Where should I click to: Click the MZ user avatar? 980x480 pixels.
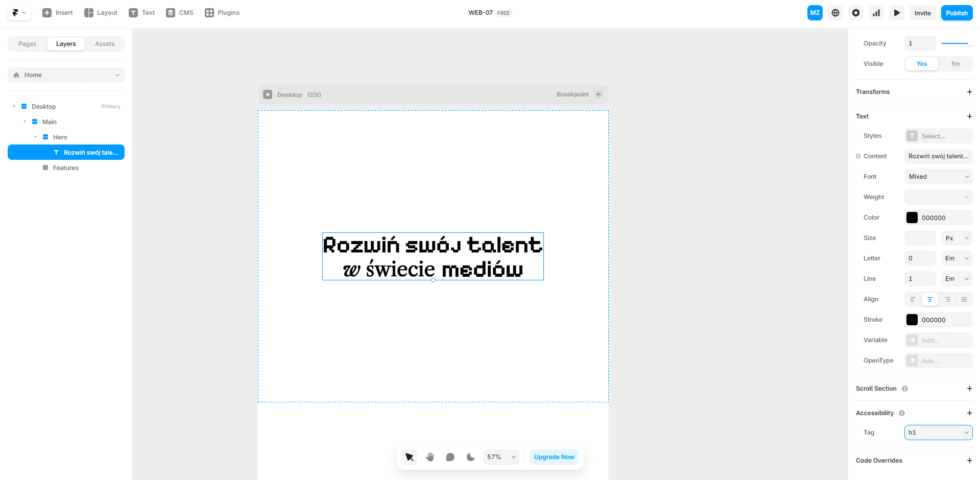pyautogui.click(x=815, y=13)
